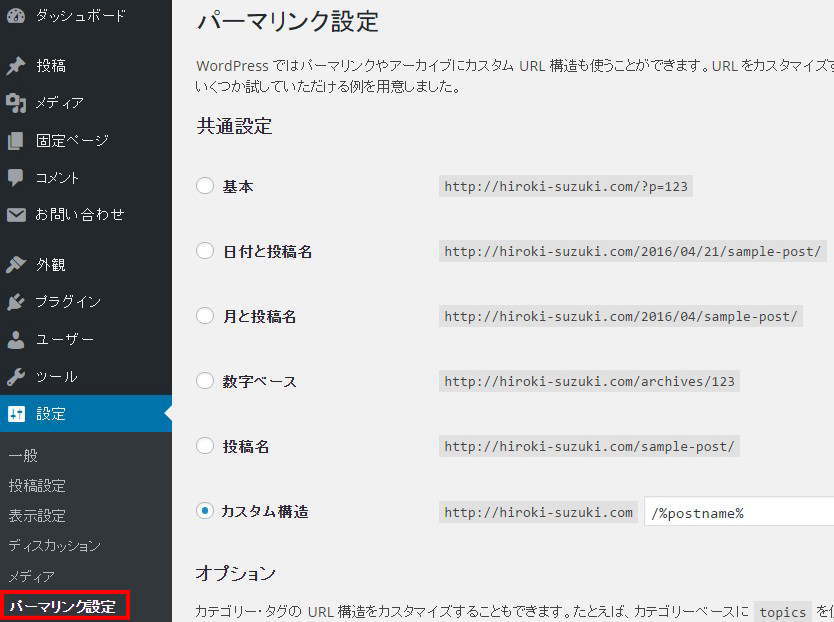Click the 月と投稿名 option label
Viewport: 834px width, 622px height.
coord(259,317)
